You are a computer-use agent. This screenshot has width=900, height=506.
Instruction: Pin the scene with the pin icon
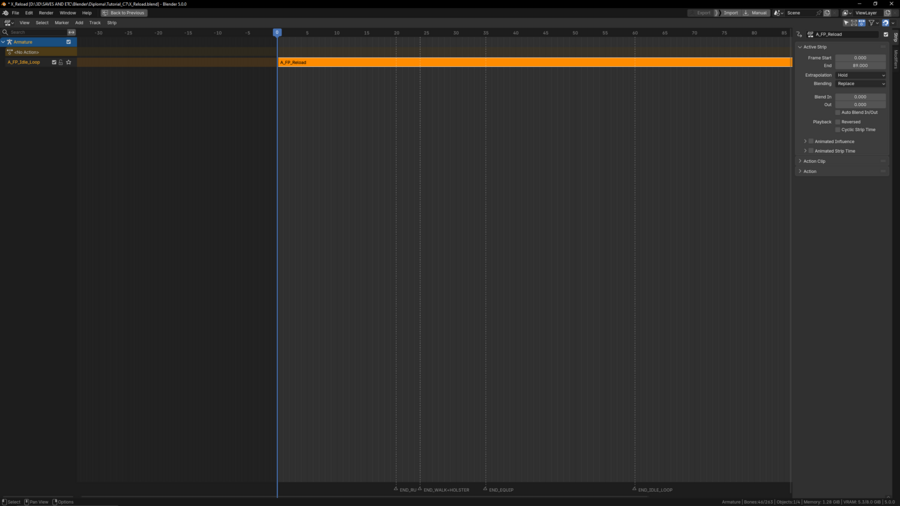click(x=818, y=13)
